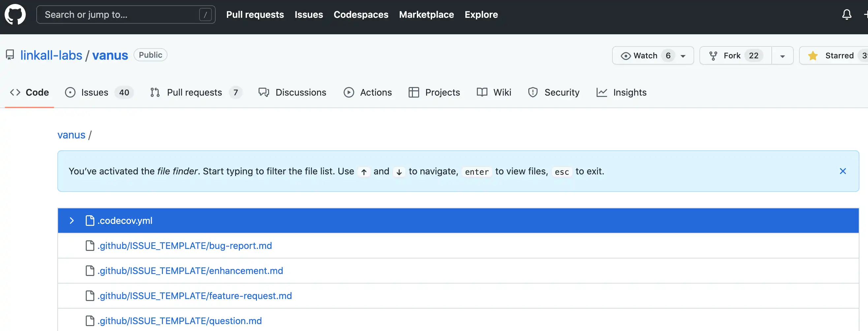Switch to the Code tab
The width and height of the screenshot is (868, 331).
29,92
